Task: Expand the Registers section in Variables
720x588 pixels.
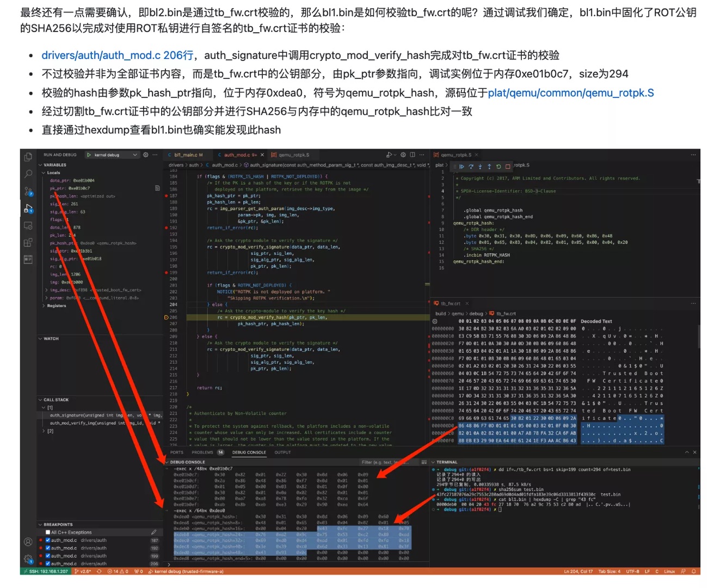Action: pyautogui.click(x=56, y=306)
